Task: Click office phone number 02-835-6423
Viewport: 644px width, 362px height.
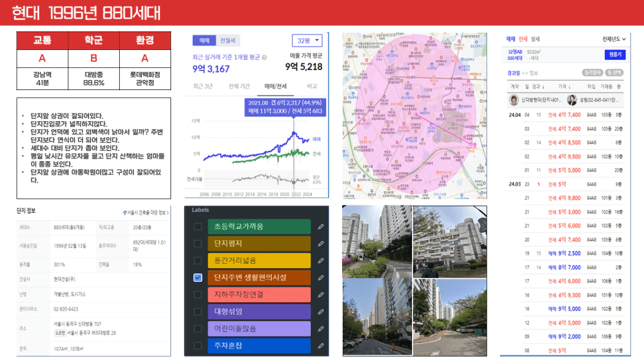Action: point(66,309)
